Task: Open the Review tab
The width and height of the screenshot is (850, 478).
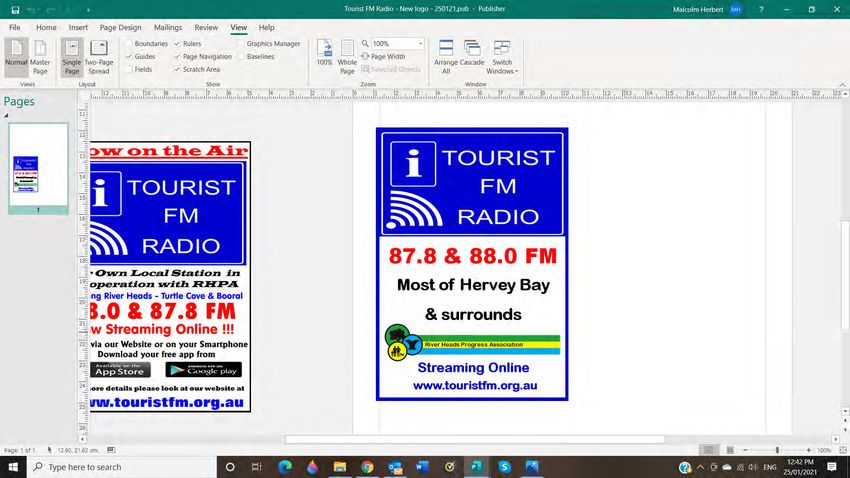Action: coord(206,27)
